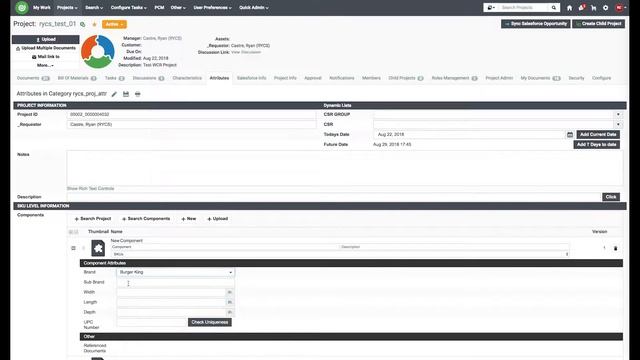Switch to Roles Management tab

pos(454,78)
